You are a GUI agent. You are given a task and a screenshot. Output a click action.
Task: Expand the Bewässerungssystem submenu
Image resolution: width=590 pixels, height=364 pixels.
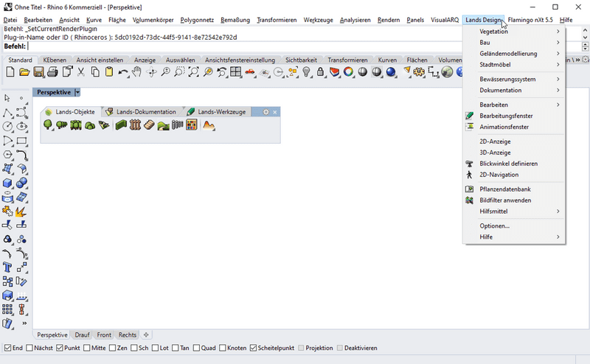coord(514,79)
